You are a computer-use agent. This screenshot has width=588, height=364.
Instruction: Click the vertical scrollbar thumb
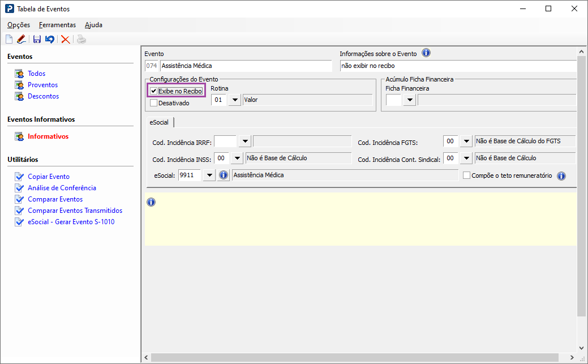(581, 186)
